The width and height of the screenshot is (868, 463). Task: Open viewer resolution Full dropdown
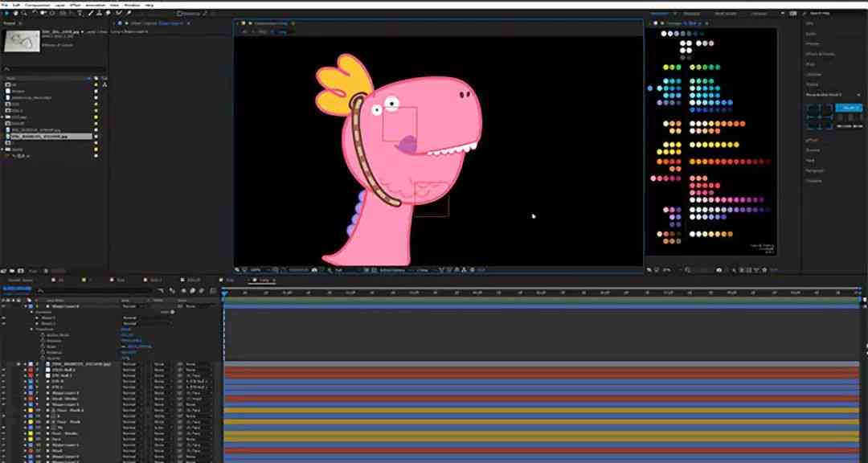coord(339,270)
